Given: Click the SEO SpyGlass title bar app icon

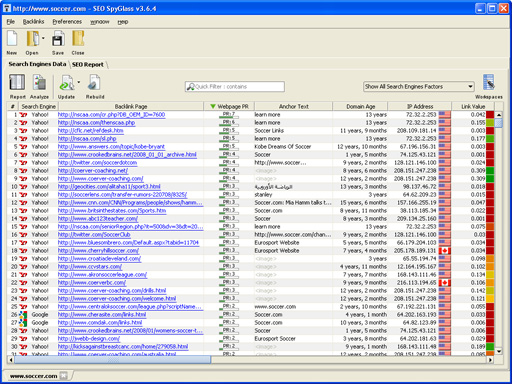Looking at the screenshot, I should point(7,8).
